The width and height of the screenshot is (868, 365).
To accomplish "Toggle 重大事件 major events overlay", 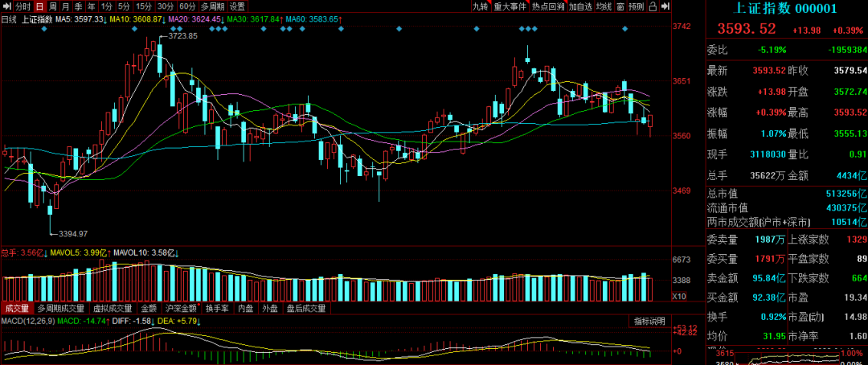I will (510, 6).
